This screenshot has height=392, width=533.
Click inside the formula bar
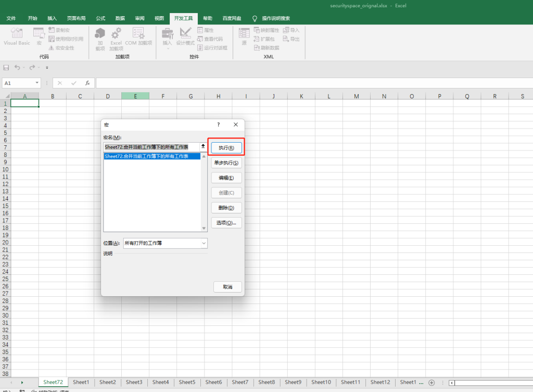click(x=314, y=83)
